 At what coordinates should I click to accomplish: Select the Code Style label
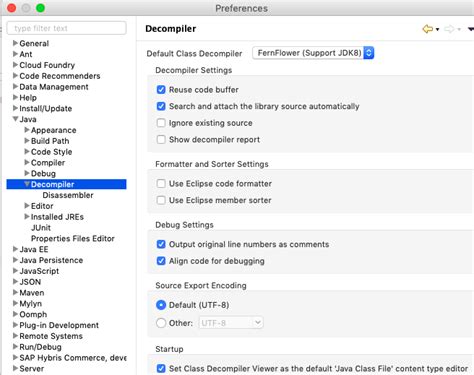pos(51,152)
